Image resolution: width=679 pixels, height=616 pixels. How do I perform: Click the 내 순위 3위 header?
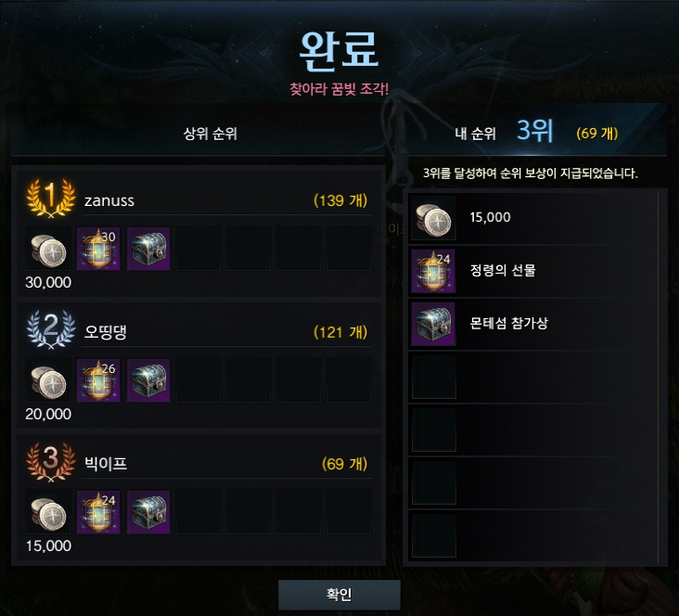pos(504,131)
